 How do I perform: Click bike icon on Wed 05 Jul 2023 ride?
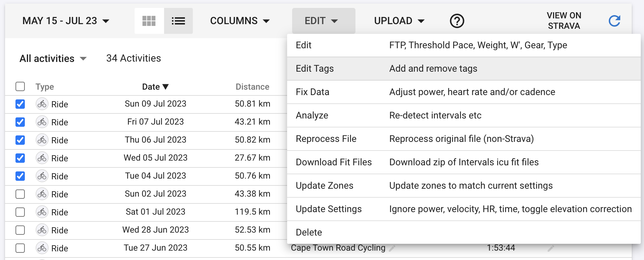[x=42, y=158]
